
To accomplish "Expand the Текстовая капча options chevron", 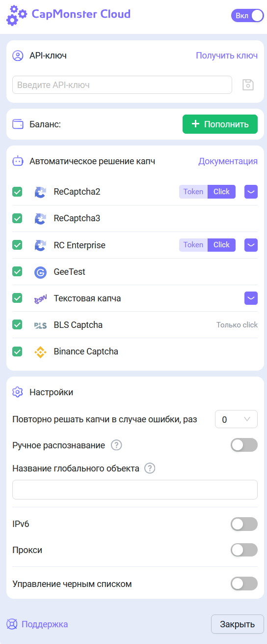I will click(251, 298).
